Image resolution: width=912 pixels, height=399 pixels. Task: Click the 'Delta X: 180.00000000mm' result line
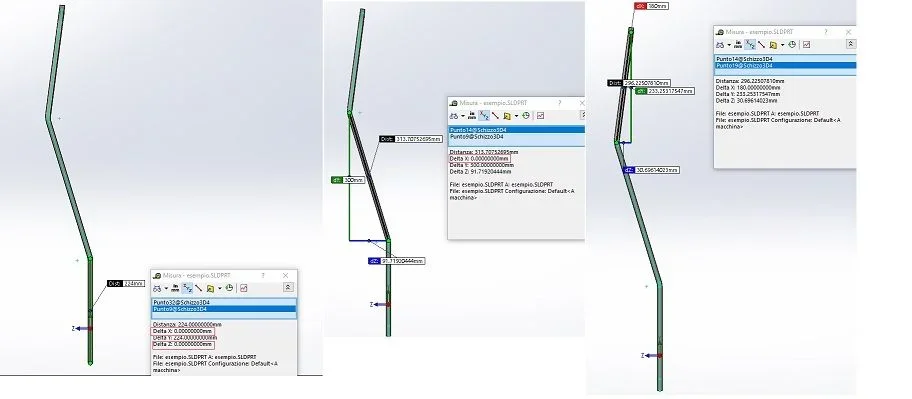pos(748,88)
